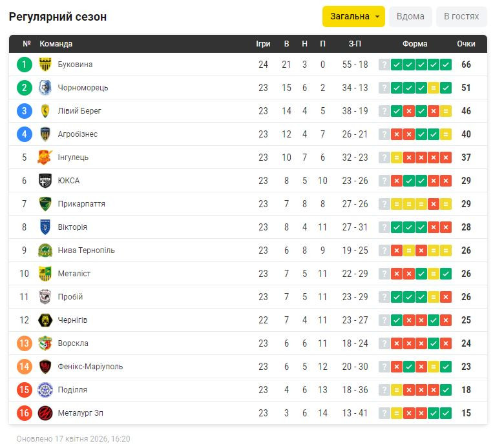This screenshot has width=493, height=448.
Task: Click the ЮКСА team crest
Action: 45,181
